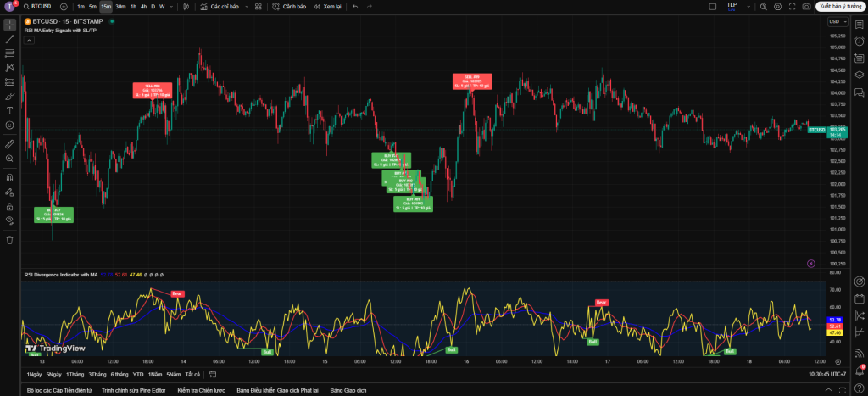Click the Xuất bản ý tưởng button

coord(838,7)
